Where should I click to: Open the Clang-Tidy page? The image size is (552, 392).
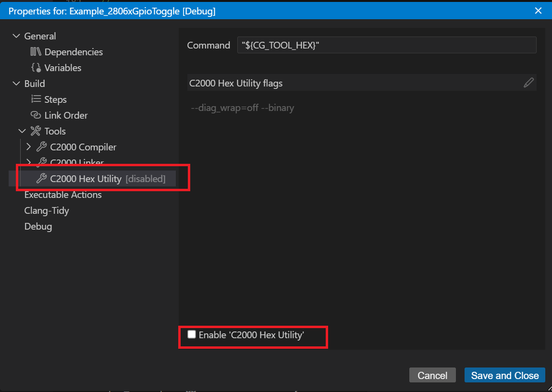[47, 210]
